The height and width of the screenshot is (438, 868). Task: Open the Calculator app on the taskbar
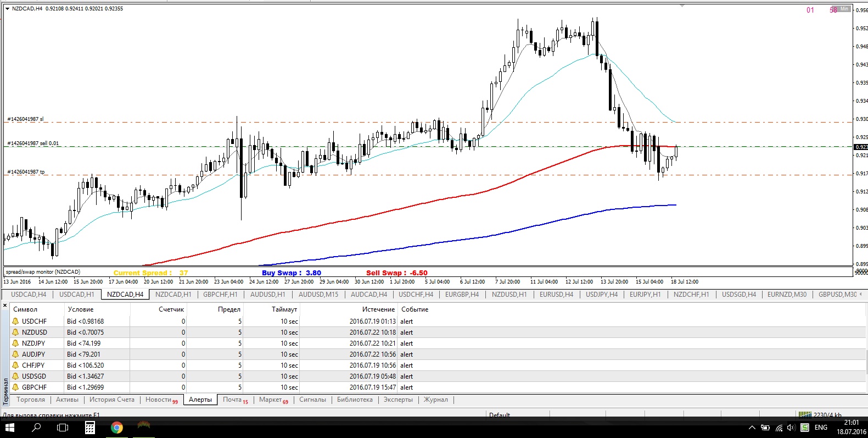click(x=89, y=427)
